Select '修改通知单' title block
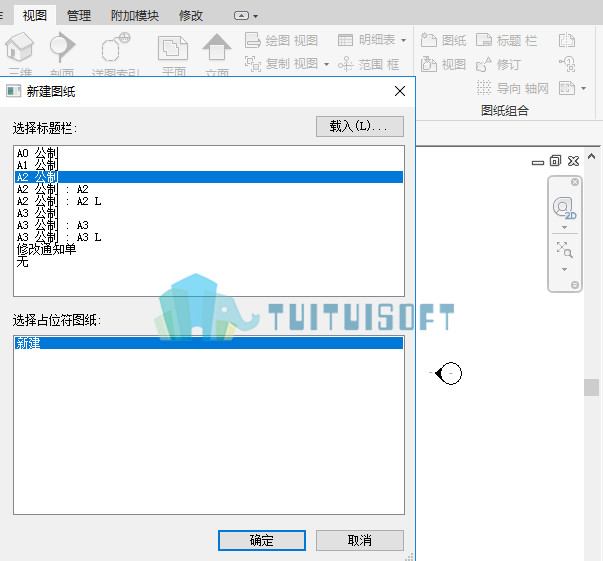This screenshot has height=561, width=603. point(209,249)
